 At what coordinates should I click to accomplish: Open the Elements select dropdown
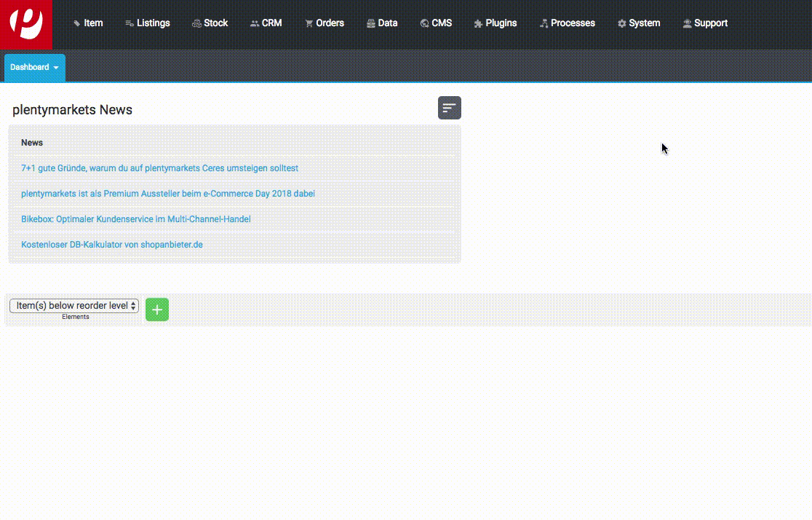tap(74, 306)
